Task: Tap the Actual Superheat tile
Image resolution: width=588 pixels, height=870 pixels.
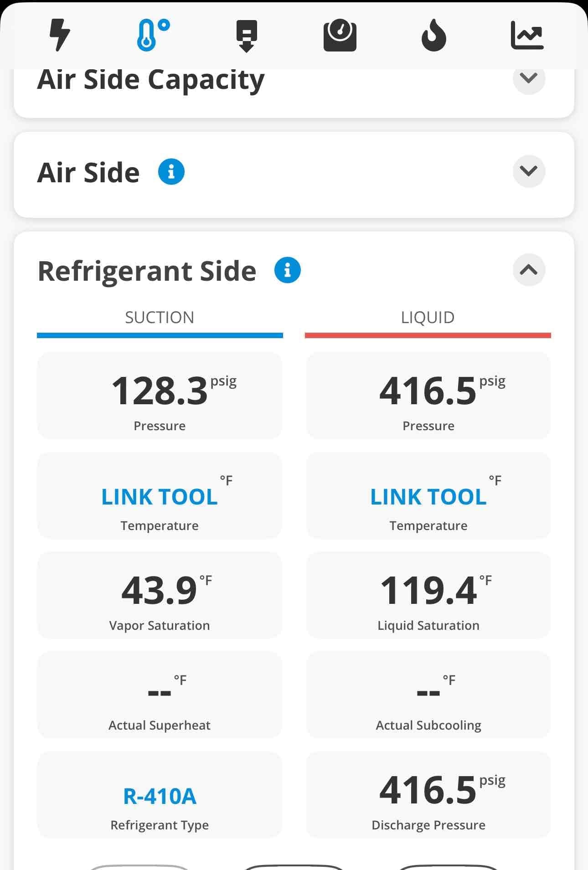Action: pos(160,695)
